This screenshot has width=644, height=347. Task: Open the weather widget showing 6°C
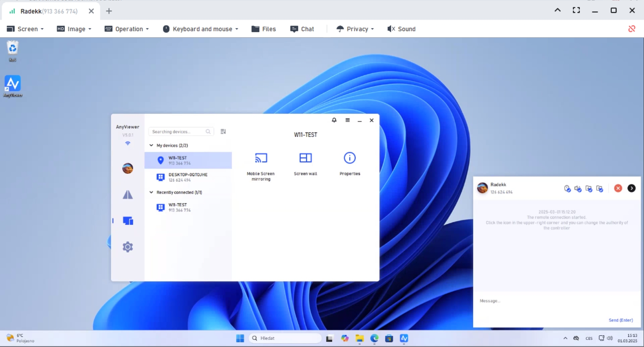click(20, 338)
